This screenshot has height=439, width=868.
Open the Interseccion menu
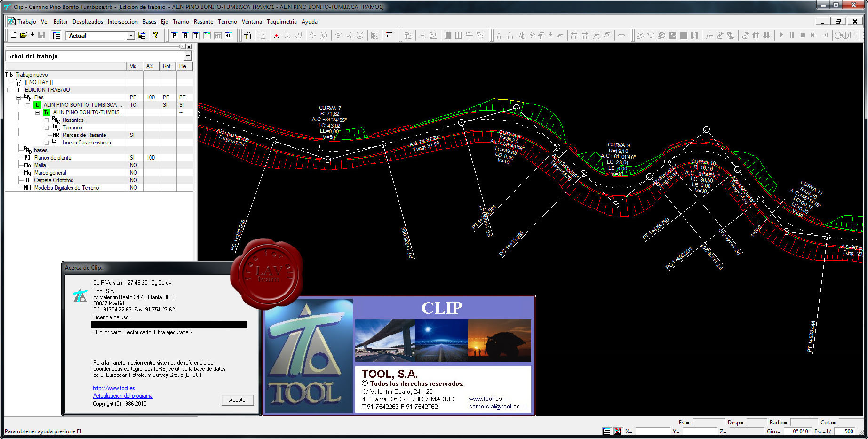point(122,22)
